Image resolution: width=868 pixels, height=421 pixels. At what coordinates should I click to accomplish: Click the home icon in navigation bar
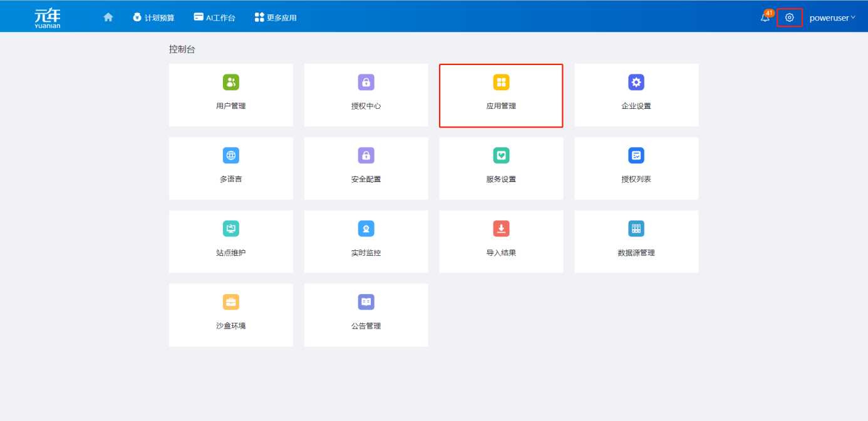[x=108, y=18]
